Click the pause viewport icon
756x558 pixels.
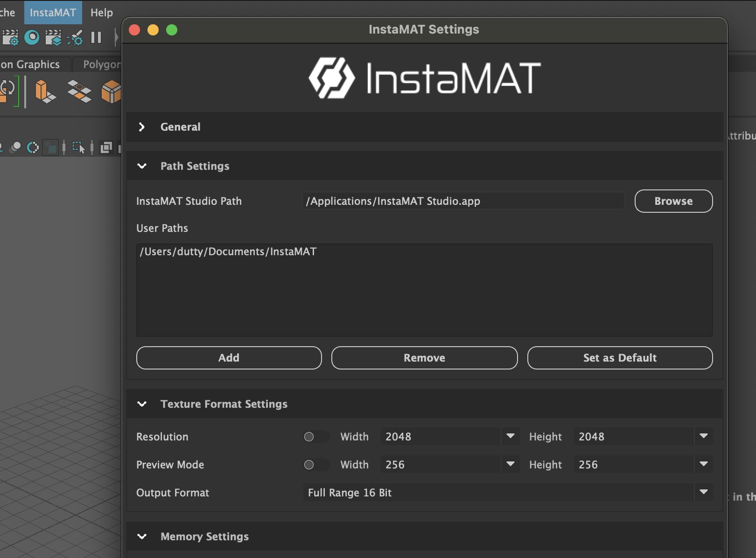click(x=96, y=37)
